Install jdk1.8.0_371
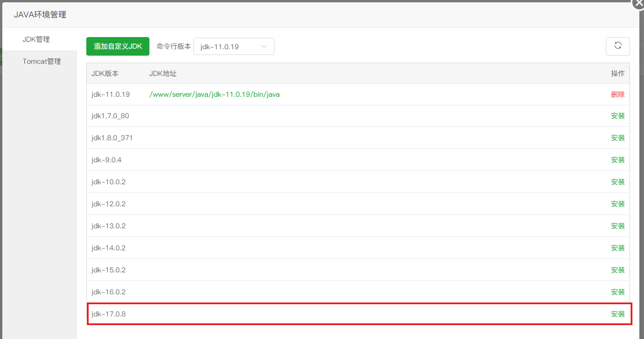 tap(617, 138)
